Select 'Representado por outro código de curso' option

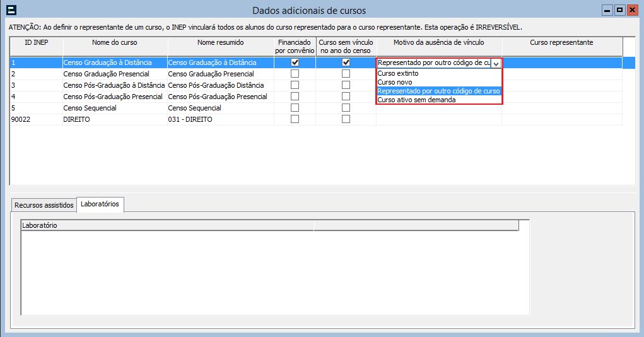click(439, 91)
